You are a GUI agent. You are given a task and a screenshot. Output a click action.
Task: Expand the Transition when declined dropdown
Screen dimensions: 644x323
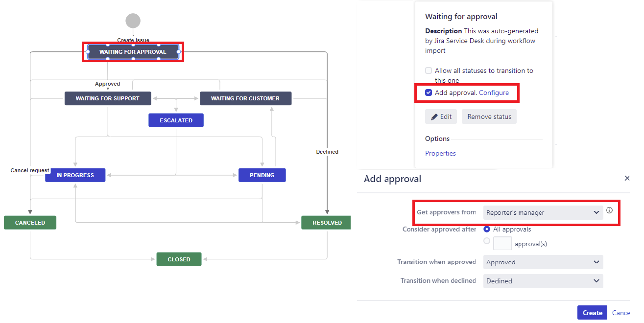[543, 281]
